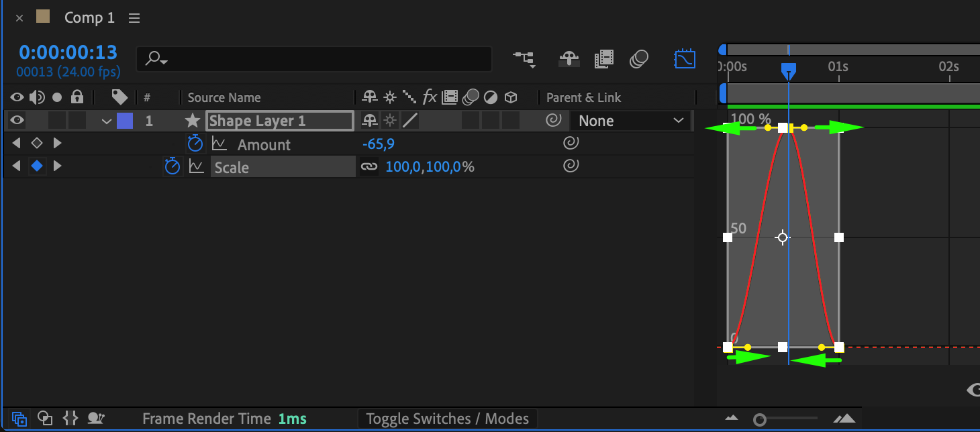Toggle the Shy layers switch icon
The image size is (980, 432).
[x=569, y=59]
